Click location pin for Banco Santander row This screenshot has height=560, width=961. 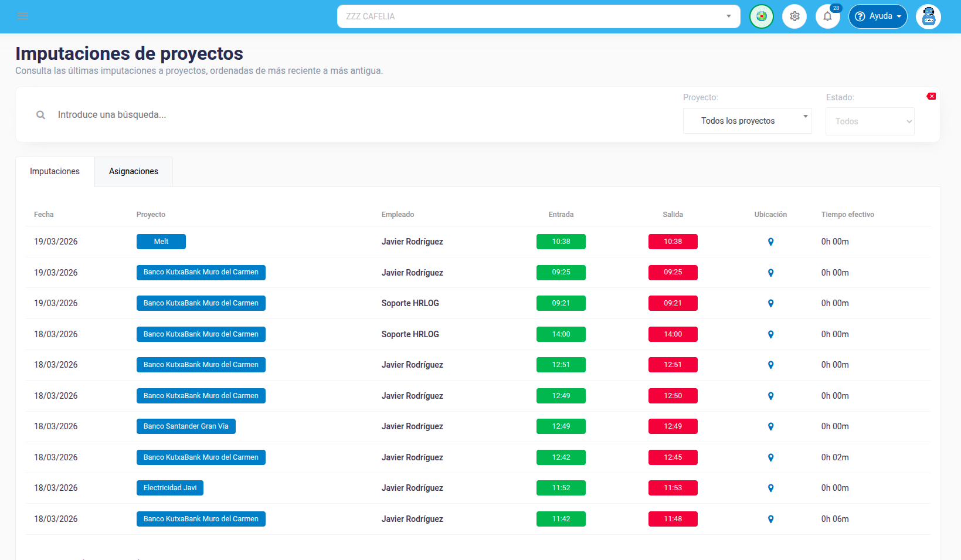(770, 426)
